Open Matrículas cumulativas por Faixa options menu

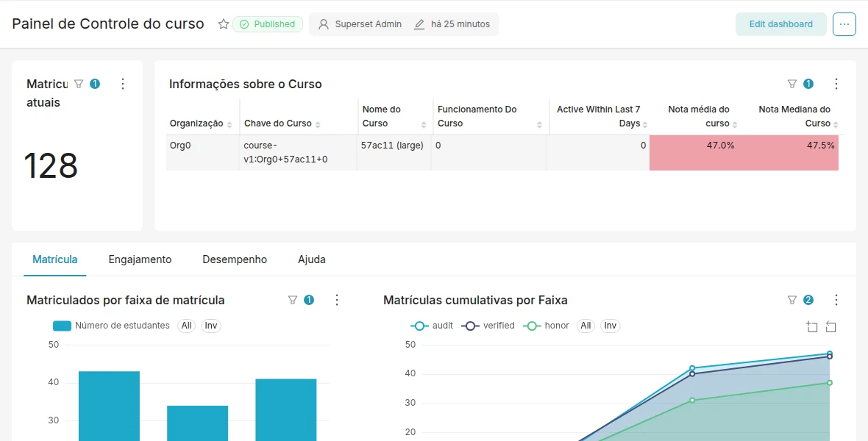[836, 300]
